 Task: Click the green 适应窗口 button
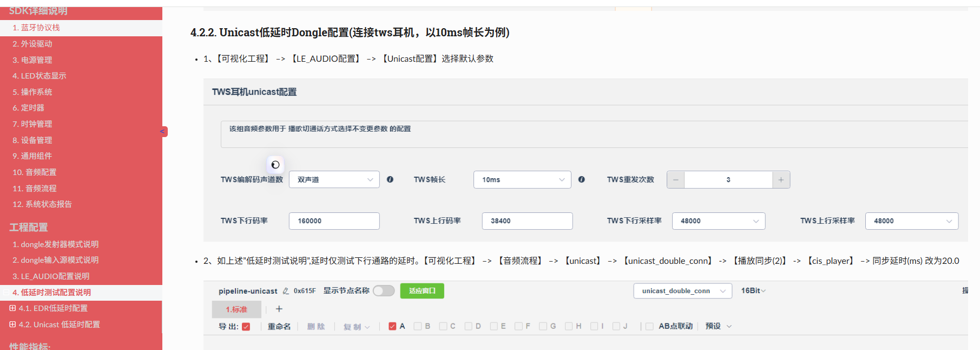pos(422,291)
